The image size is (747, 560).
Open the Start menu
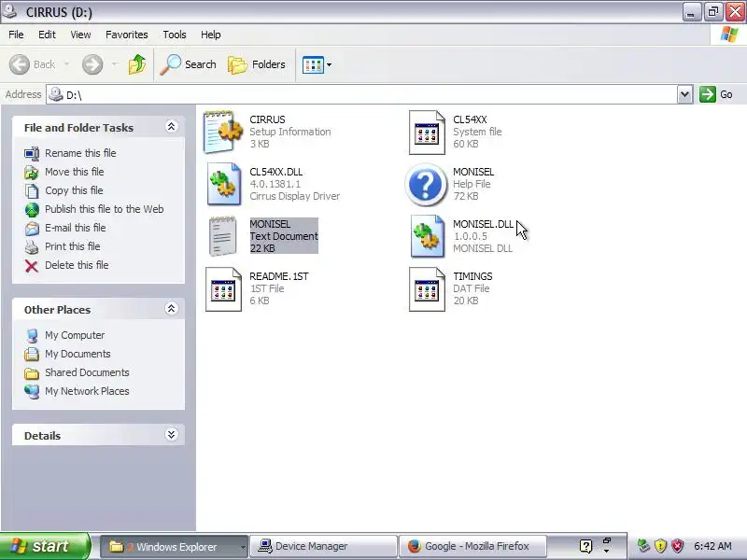pos(45,546)
